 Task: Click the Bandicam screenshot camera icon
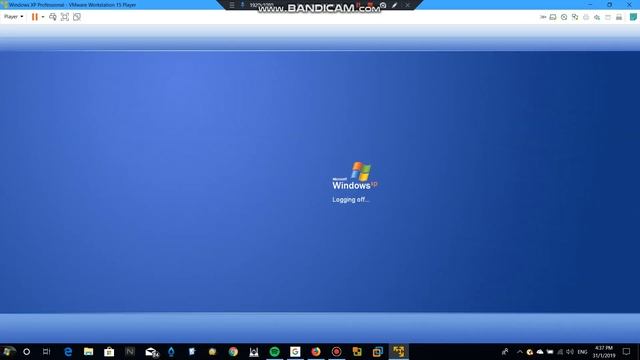tap(383, 5)
